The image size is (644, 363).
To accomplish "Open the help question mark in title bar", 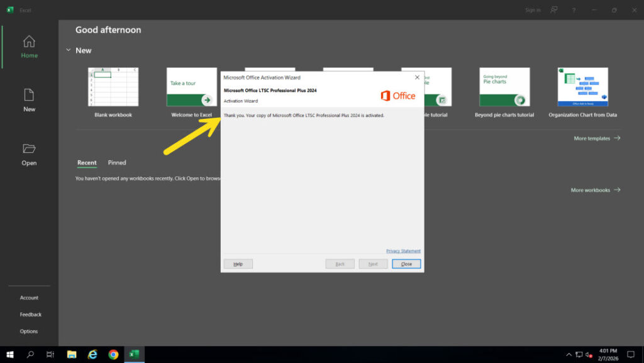I will (574, 10).
